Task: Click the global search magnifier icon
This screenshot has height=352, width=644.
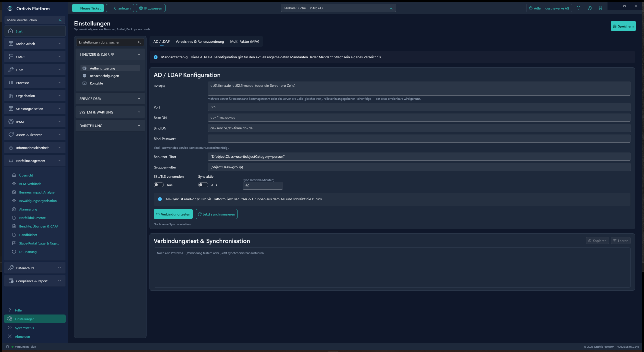Action: pos(391,8)
